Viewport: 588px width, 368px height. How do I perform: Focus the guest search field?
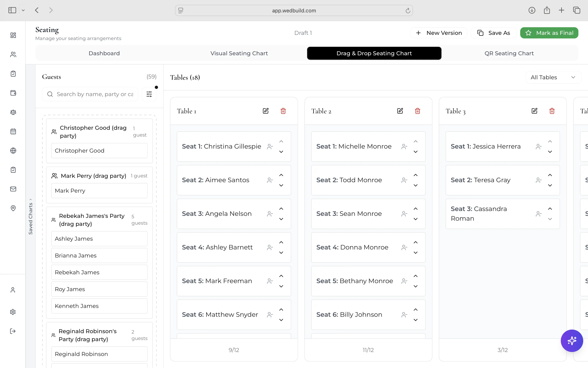coord(90,94)
